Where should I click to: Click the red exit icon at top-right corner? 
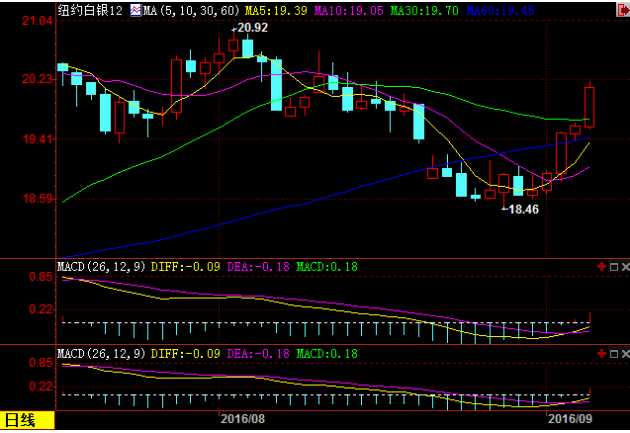[x=623, y=10]
